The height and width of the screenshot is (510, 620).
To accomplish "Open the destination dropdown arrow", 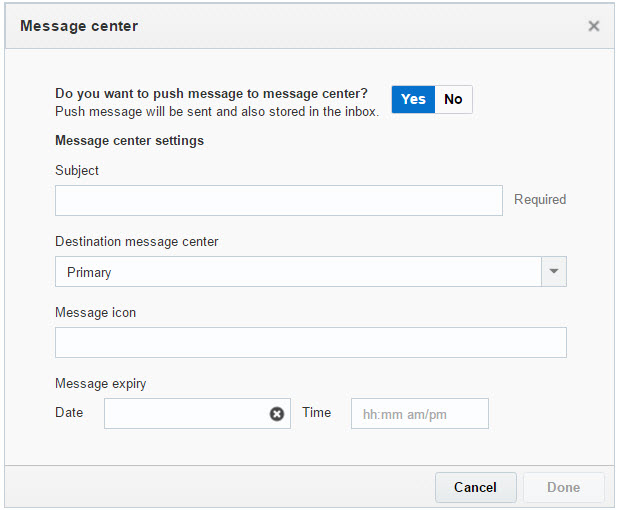I will click(x=554, y=272).
